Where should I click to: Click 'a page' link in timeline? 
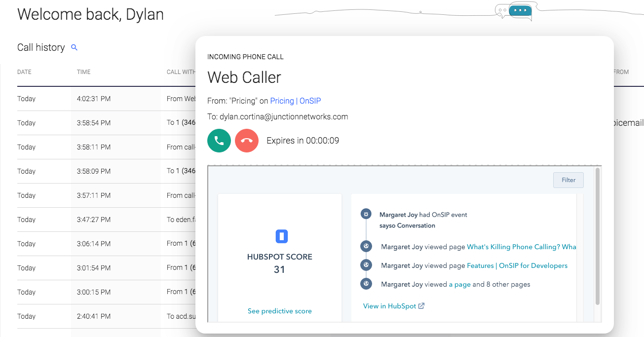(459, 284)
